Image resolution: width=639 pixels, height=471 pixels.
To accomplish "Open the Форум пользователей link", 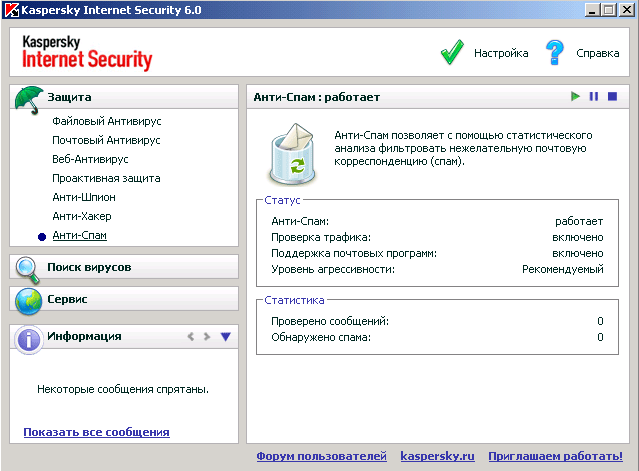I will pos(321,456).
